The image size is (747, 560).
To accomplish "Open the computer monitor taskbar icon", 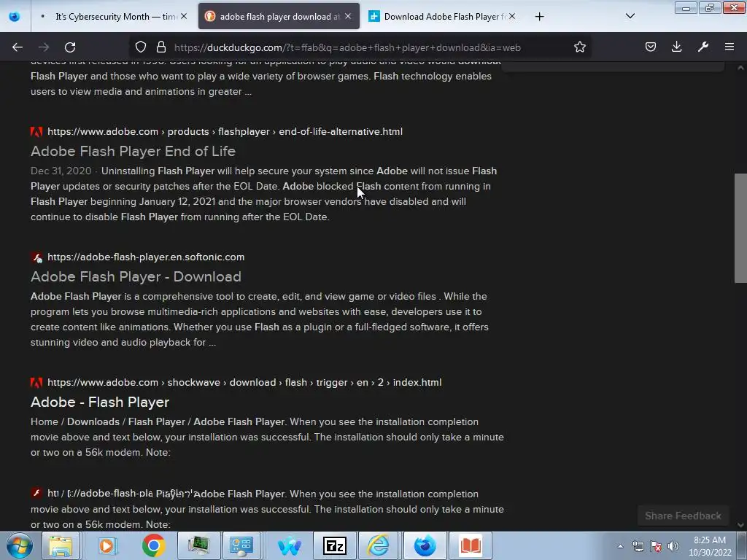I will click(x=198, y=545).
